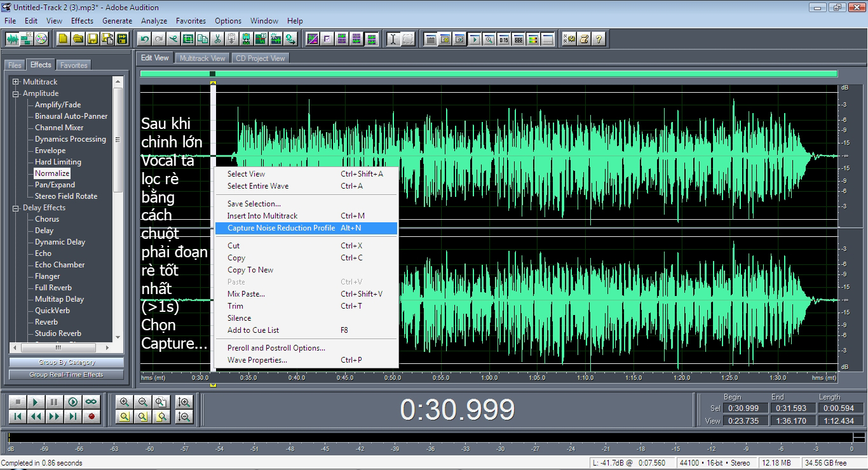
Task: Open the script scroll icon
Action: pos(583,39)
